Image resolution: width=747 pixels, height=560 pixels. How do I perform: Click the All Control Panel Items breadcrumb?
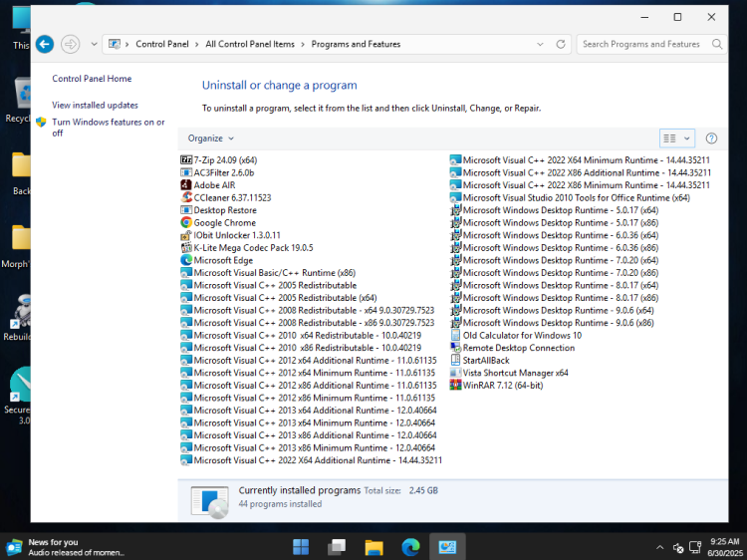coord(250,44)
